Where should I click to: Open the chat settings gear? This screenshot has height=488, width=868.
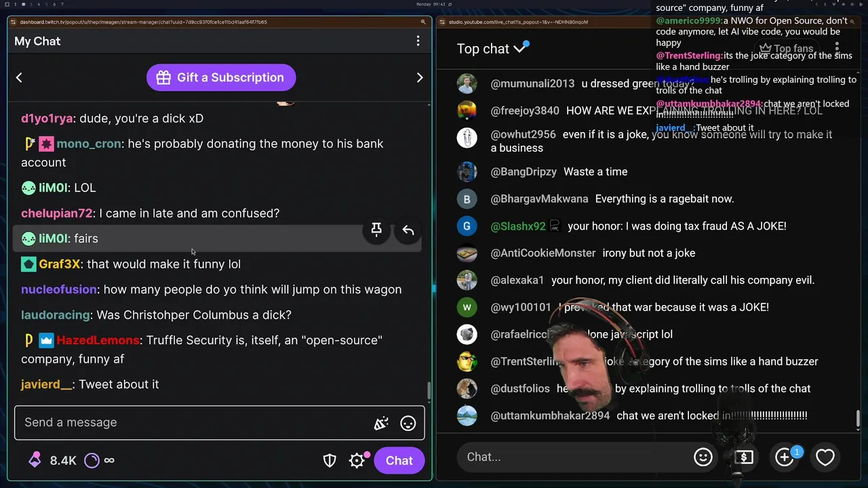[x=357, y=460]
